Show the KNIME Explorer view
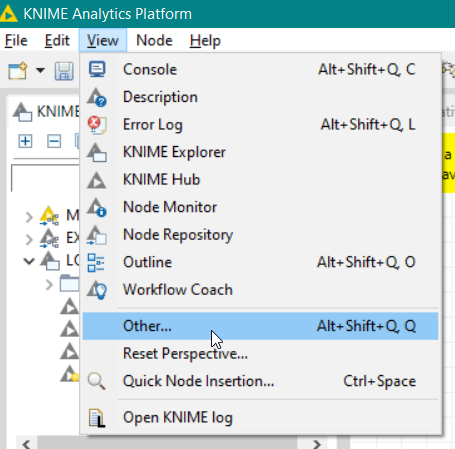Image resolution: width=455 pixels, height=449 pixels. coord(260,152)
